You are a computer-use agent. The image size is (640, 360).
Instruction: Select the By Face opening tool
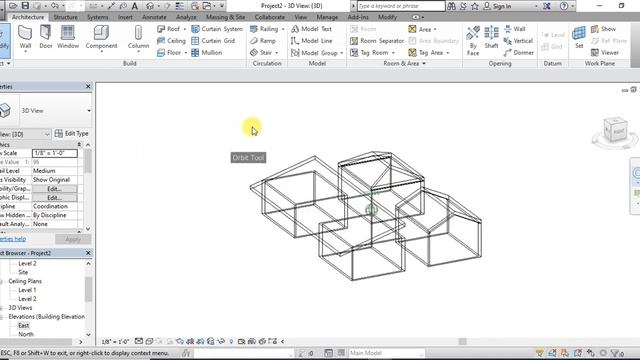coord(473,40)
